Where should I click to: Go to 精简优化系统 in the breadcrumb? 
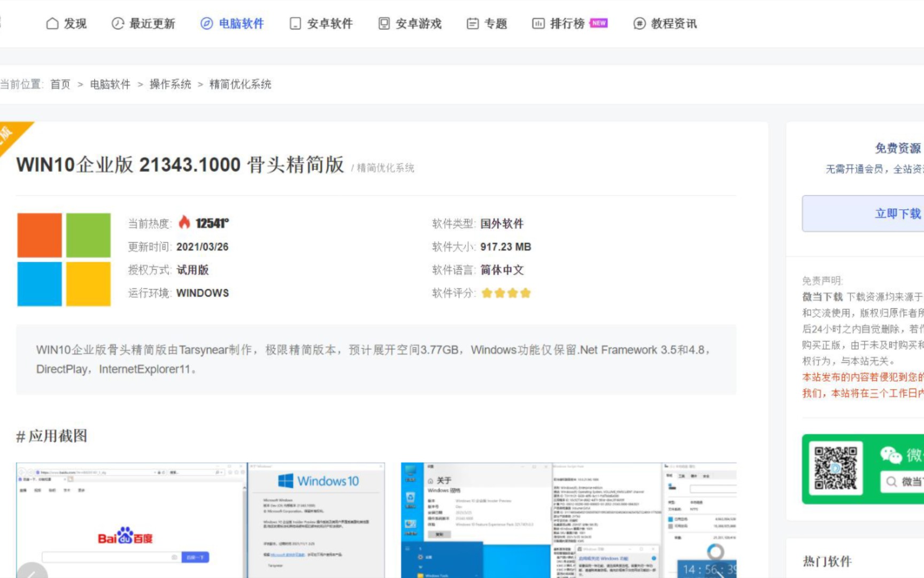240,84
